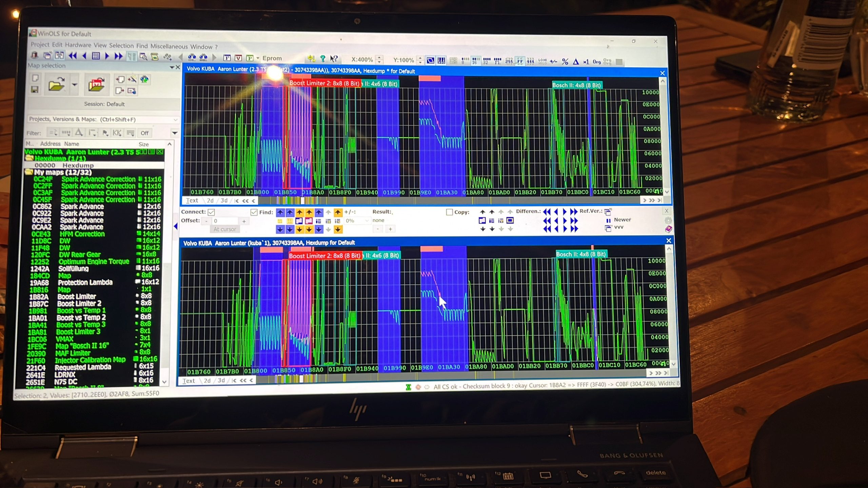The image size is (868, 488).
Task: Collapse the My maps (12/32) folder
Action: click(29, 172)
